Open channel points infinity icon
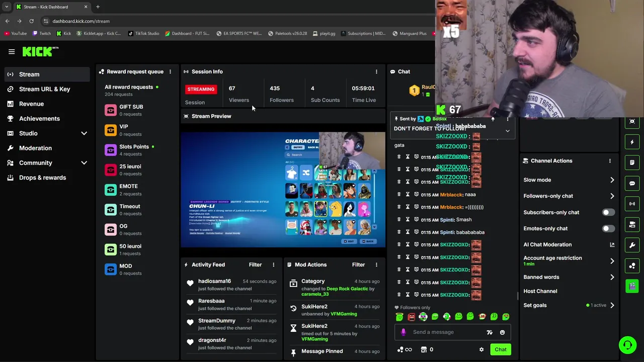 405,349
